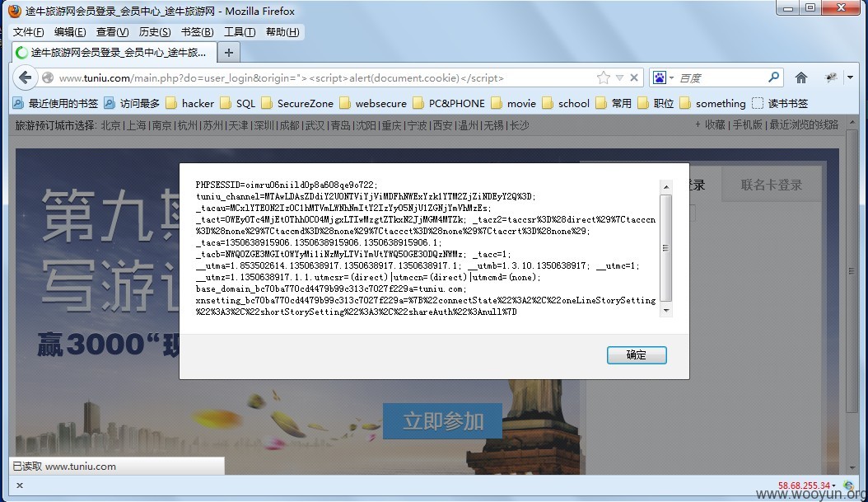Click page scrollbar down arrow
This screenshot has width=868, height=502.
coord(852,469)
